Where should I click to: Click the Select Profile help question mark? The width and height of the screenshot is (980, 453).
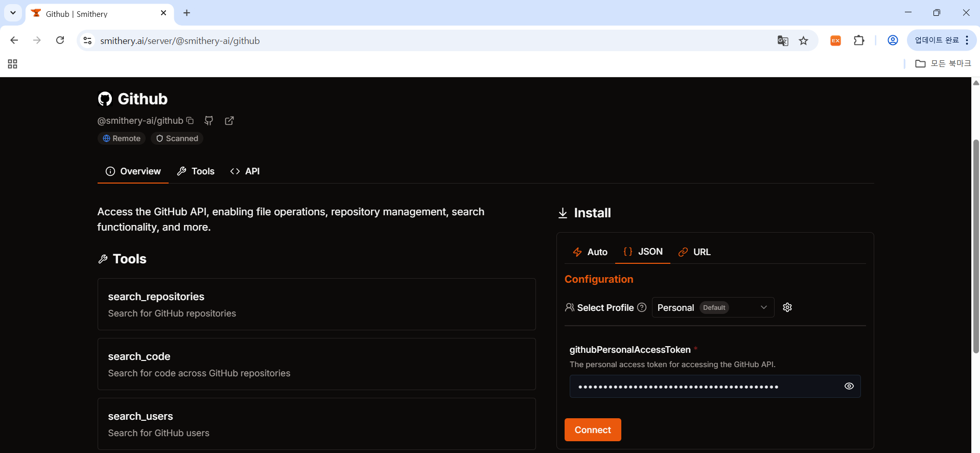tap(642, 307)
